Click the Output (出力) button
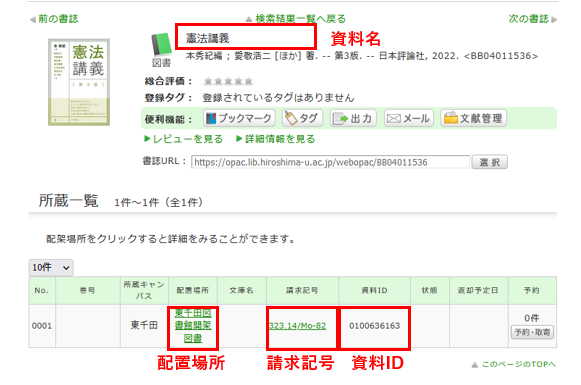The height and width of the screenshot is (385, 581). 353,119
